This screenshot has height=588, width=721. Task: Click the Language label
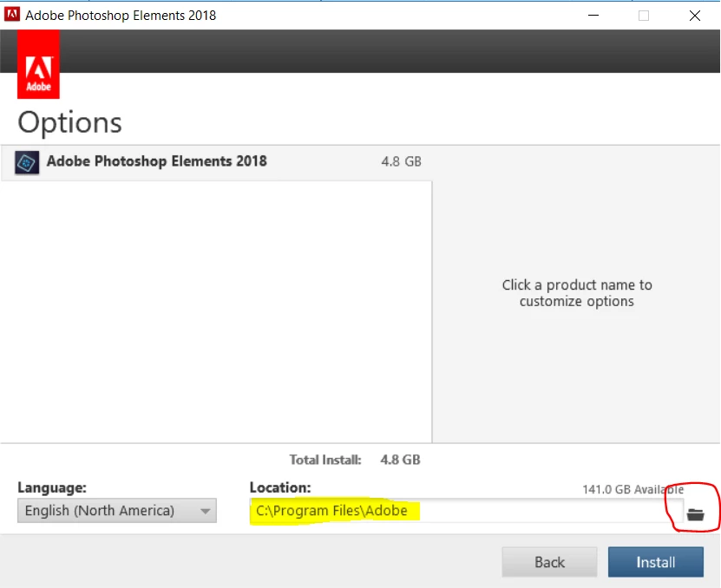point(52,487)
